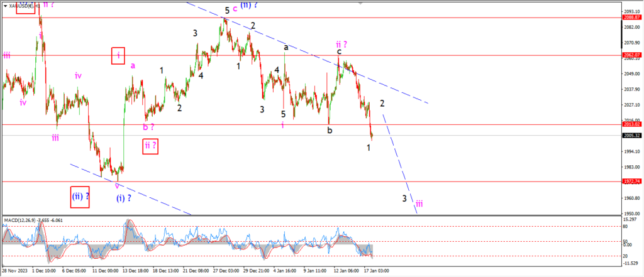Click the black 'a' label above January spike
Image resolution: width=644 pixels, height=277 pixels.
(286, 48)
